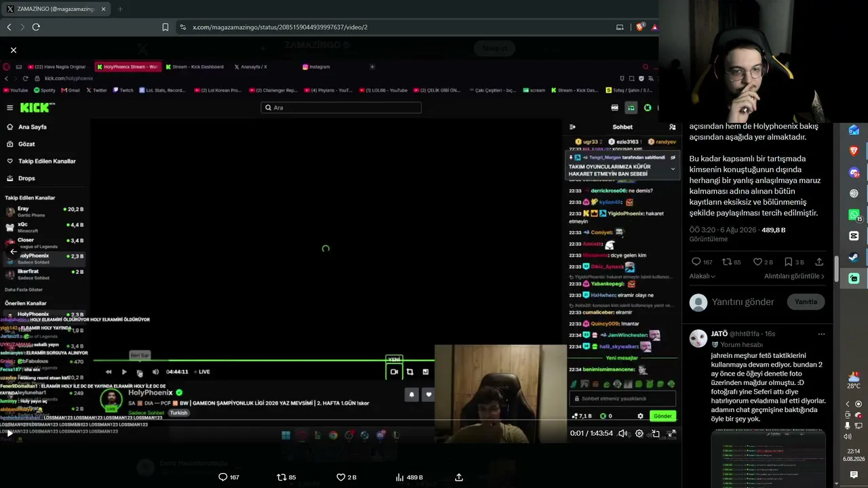This screenshot has height=488, width=868.
Task: Jump to Yeni mesajlar in Kick chat
Action: click(622, 358)
